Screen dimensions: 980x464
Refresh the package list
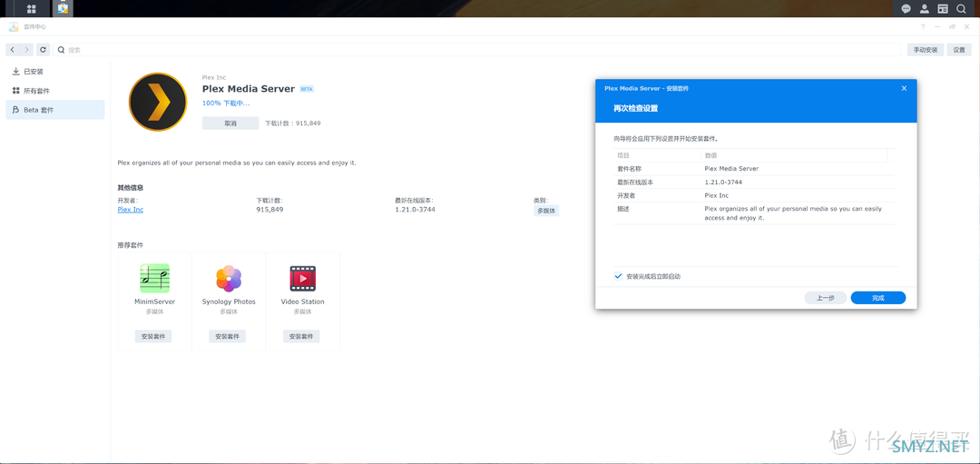point(44,49)
